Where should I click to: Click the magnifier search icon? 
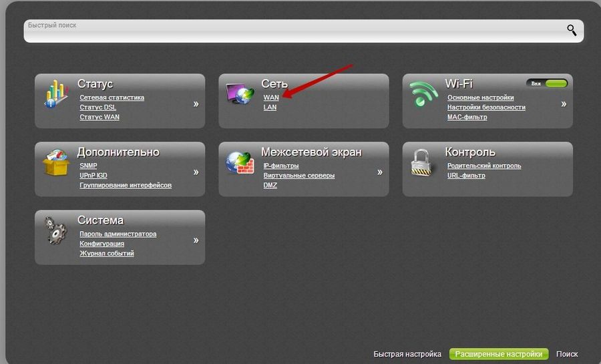[572, 29]
